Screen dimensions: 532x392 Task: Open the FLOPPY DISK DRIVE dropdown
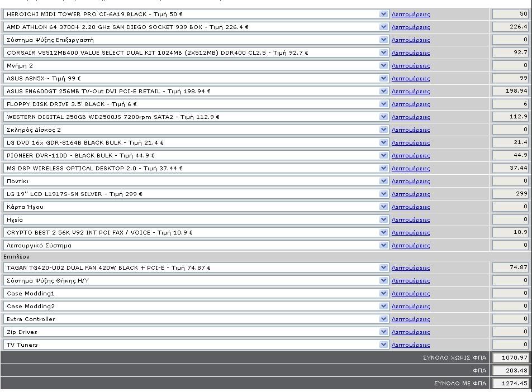(196, 104)
